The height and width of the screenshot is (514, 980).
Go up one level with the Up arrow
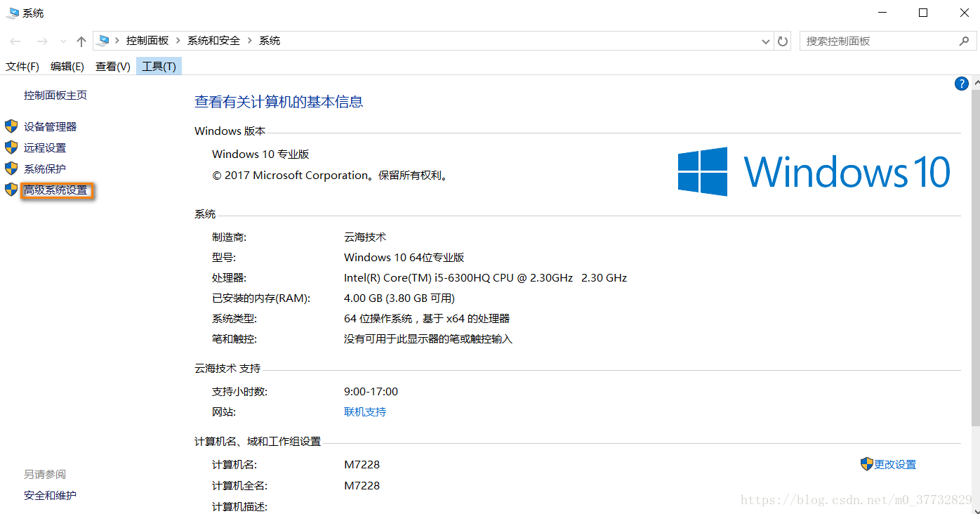point(81,41)
